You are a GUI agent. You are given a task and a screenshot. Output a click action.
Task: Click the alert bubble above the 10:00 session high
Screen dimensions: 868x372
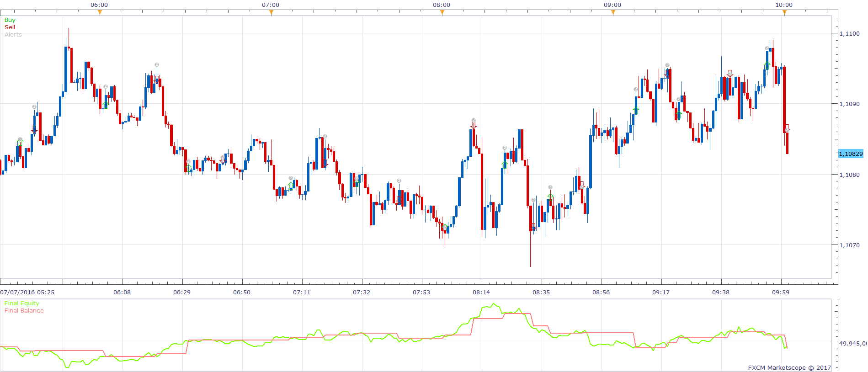click(767, 48)
